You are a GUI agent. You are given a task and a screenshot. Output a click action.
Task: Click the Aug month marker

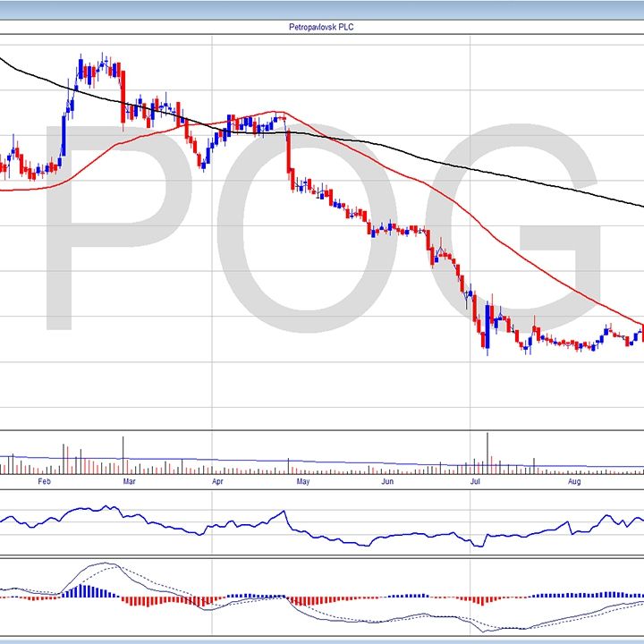[x=574, y=481]
